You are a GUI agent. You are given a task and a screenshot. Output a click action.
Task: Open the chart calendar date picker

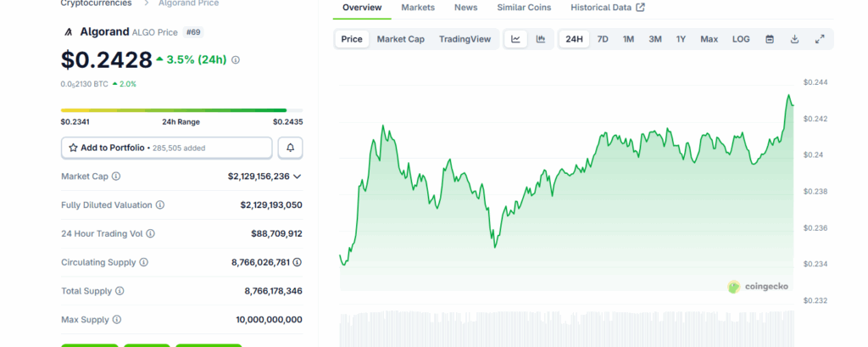[x=770, y=39]
